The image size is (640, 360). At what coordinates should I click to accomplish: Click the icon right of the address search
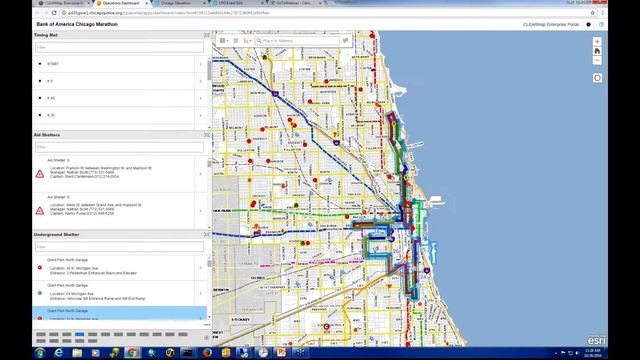tap(345, 40)
